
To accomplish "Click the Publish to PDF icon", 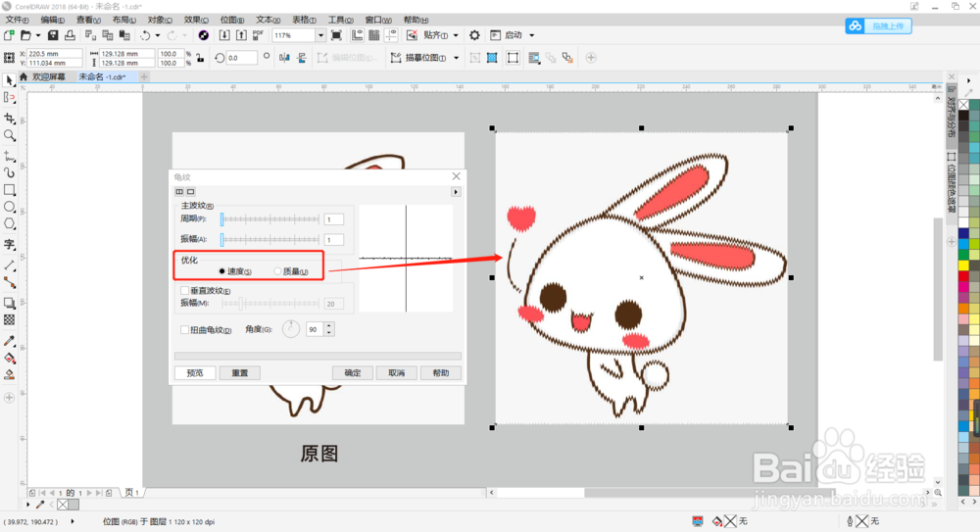I will [258, 35].
